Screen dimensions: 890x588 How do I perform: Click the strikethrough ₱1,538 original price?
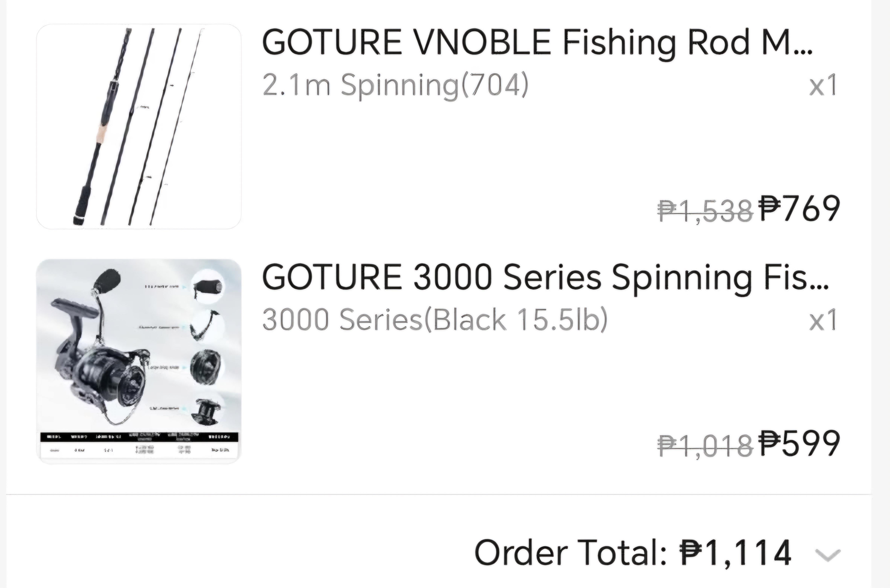pyautogui.click(x=706, y=211)
